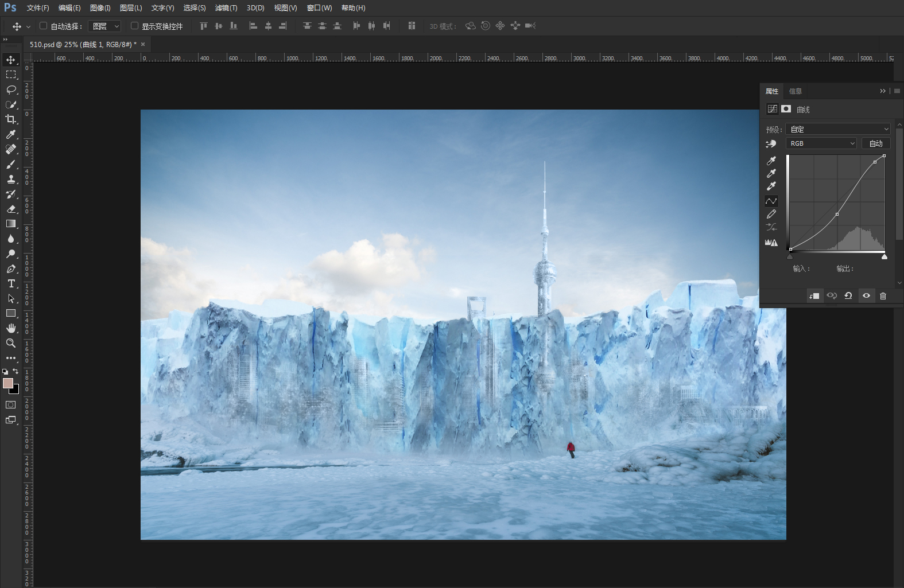This screenshot has width=904, height=588.
Task: Enable the 自动选择 checkbox
Action: coord(43,26)
